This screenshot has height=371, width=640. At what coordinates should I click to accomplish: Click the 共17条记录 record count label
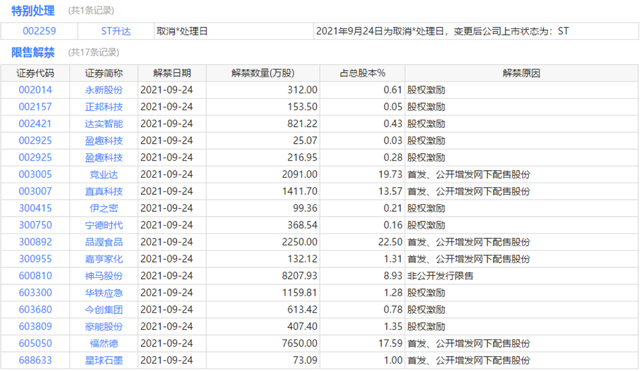[93, 52]
